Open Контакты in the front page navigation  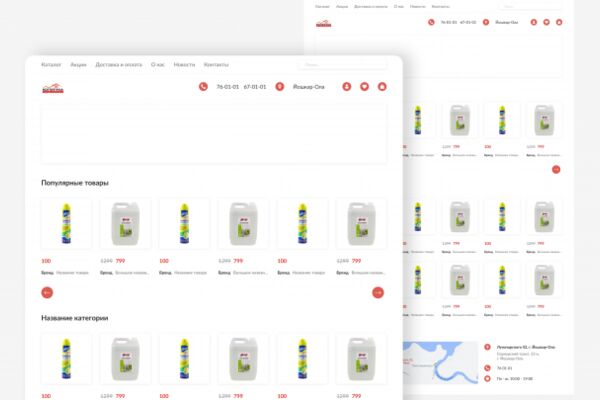(x=216, y=65)
